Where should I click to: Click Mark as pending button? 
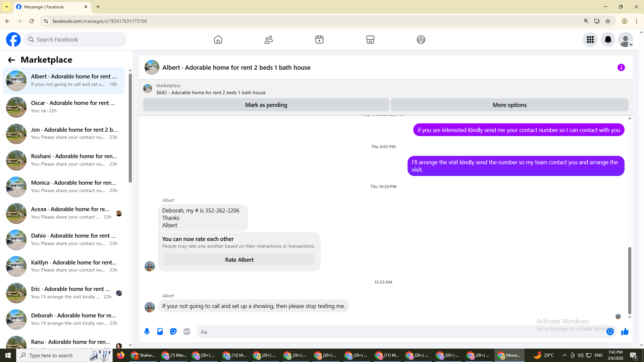coord(266,105)
